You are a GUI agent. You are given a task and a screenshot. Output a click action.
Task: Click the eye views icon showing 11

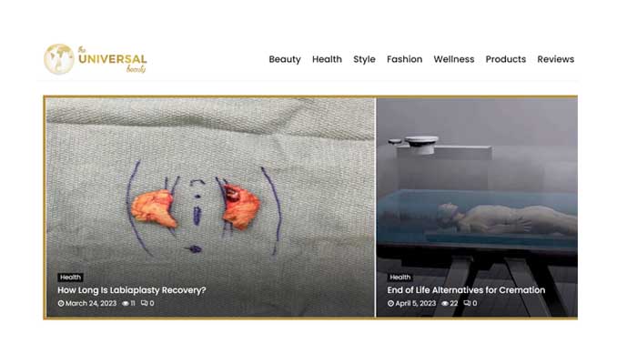(126, 303)
